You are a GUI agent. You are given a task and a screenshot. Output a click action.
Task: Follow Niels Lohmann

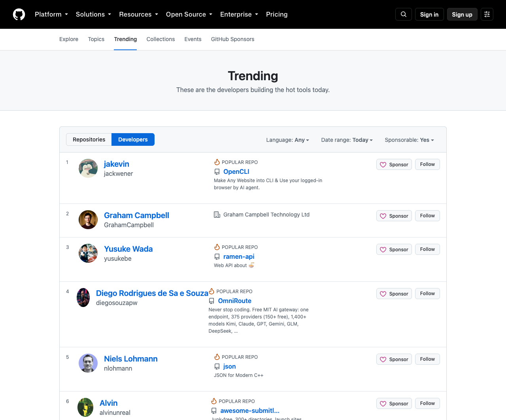point(427,359)
